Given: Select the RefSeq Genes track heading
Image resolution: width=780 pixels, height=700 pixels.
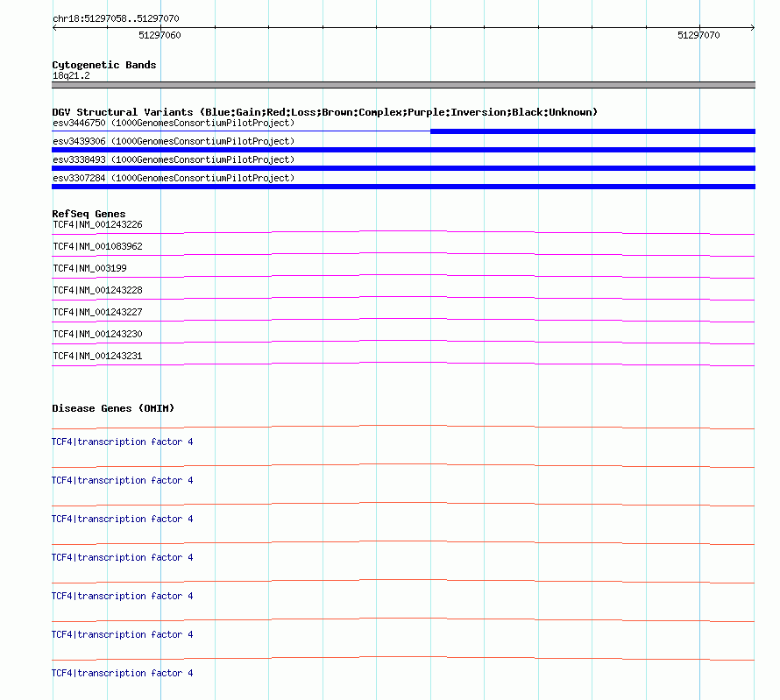Looking at the screenshot, I should tap(89, 214).
